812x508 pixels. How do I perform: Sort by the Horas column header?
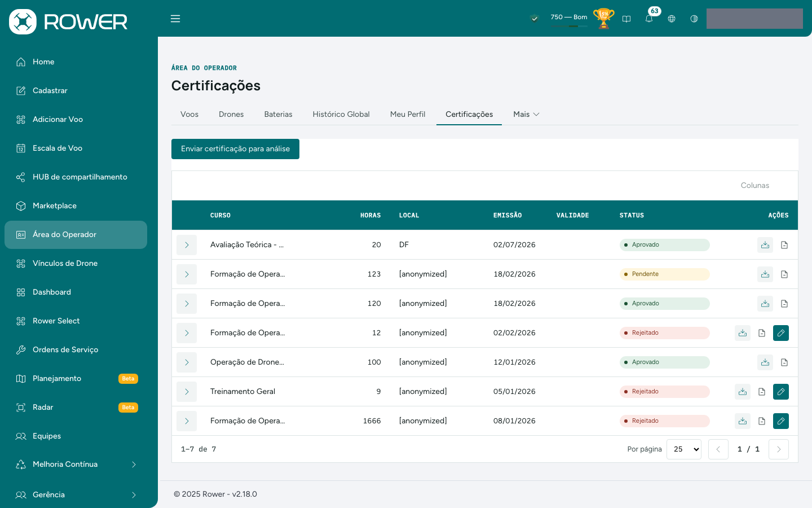[370, 216]
